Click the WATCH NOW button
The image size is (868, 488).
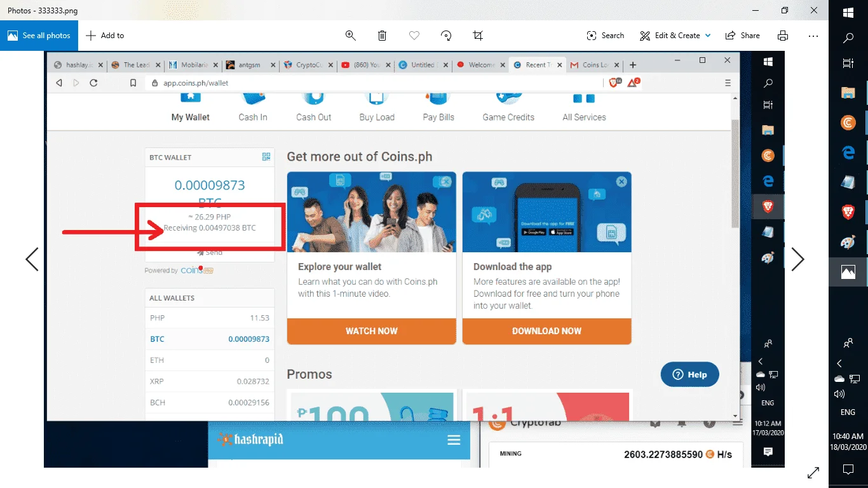click(372, 331)
